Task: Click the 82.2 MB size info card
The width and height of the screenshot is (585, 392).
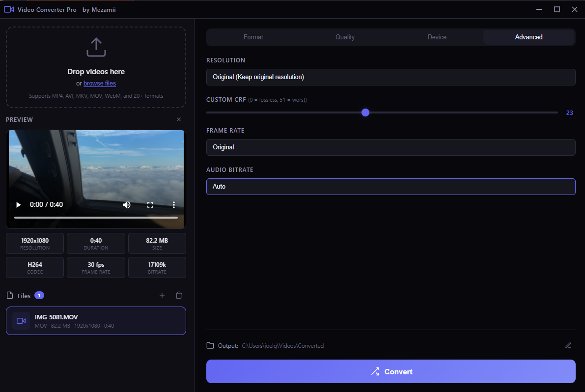Action: coord(157,244)
